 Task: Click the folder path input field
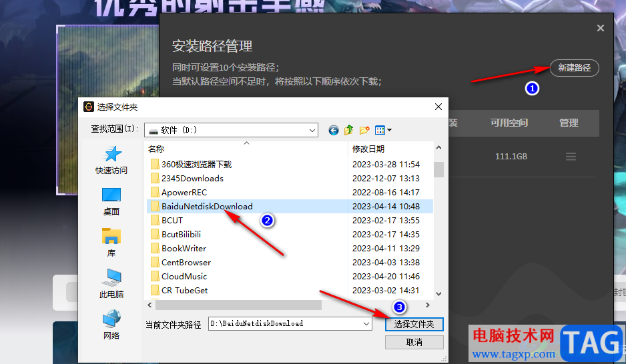coord(290,324)
